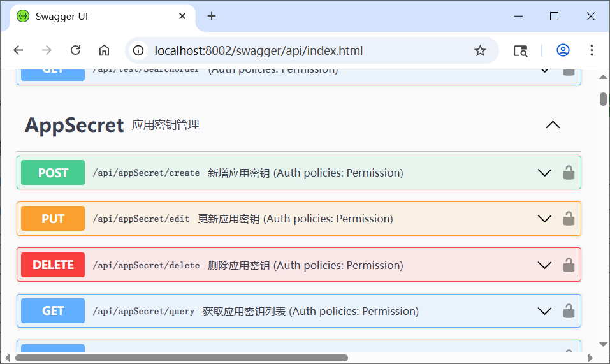Click the red DELETE method button

53,265
